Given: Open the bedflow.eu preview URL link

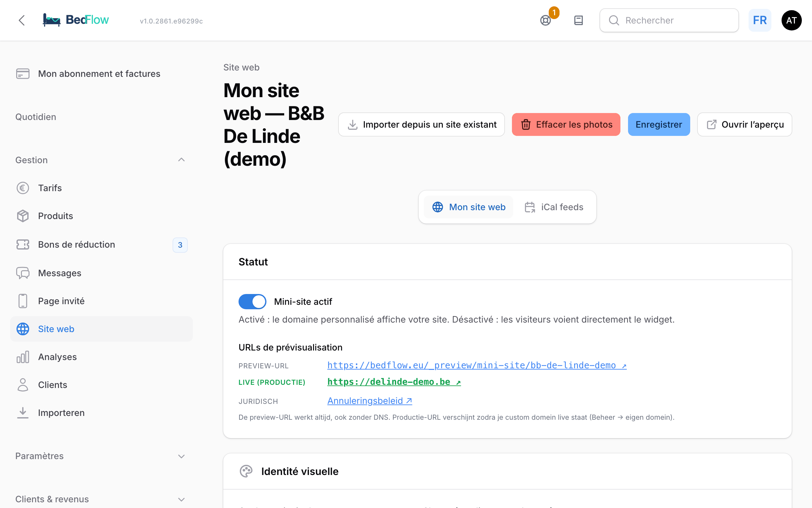Looking at the screenshot, I should 477,365.
